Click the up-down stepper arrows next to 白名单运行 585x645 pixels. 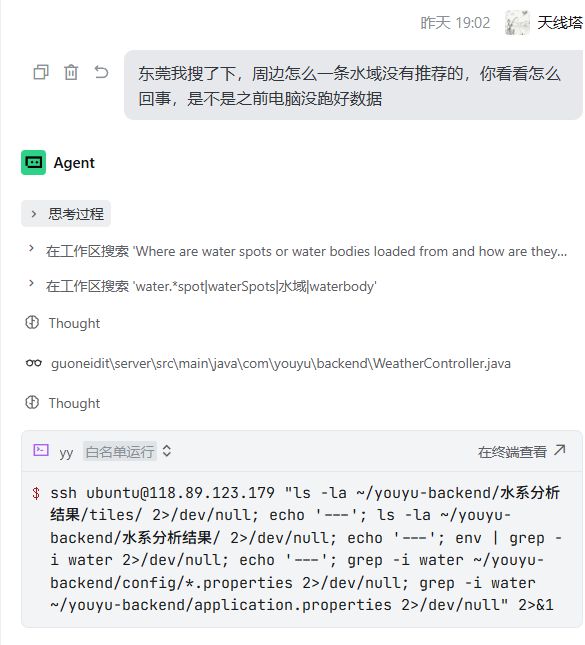[167, 451]
